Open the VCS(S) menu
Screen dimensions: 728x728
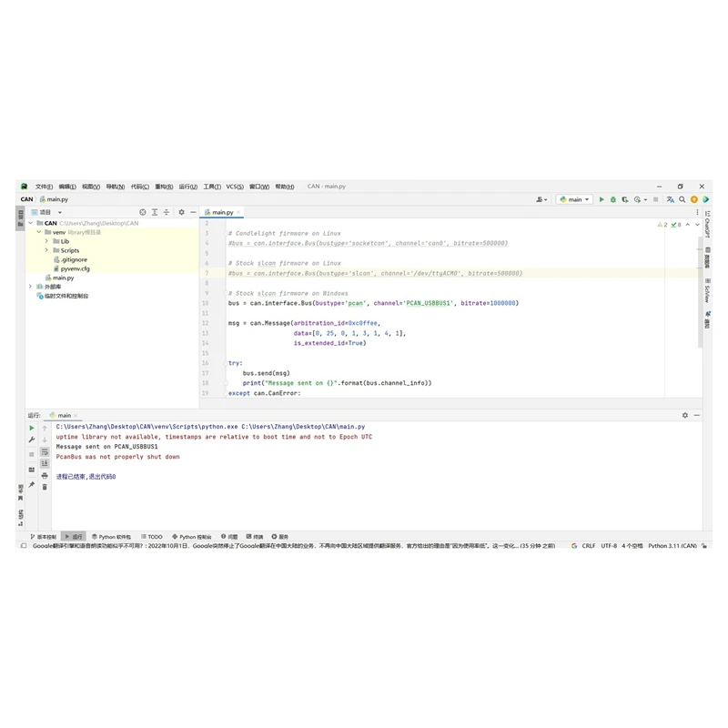(x=235, y=187)
